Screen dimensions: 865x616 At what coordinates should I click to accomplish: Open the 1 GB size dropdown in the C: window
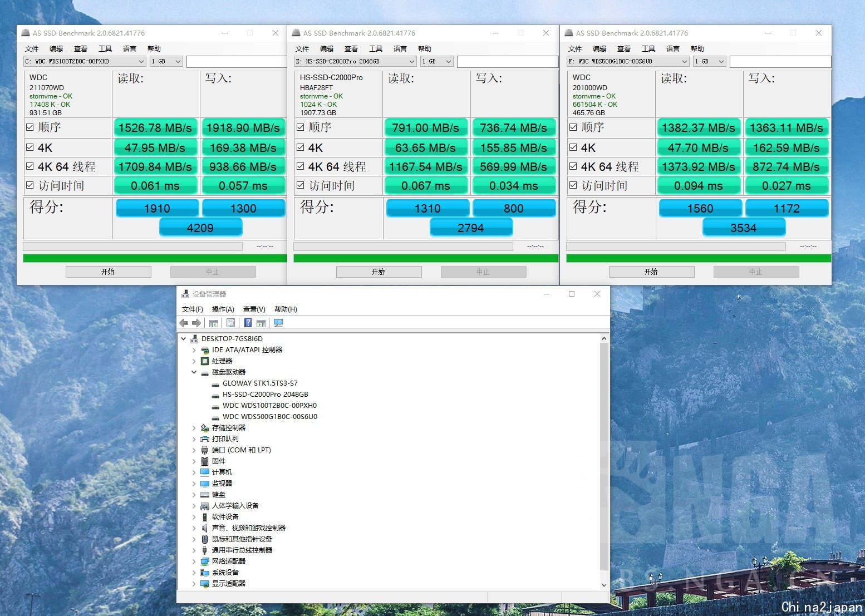click(166, 61)
